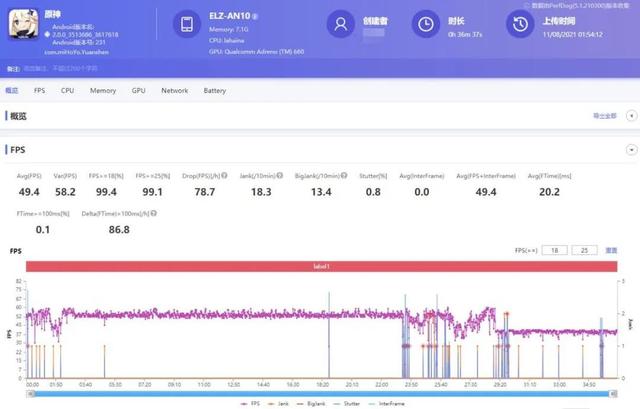
Task: Click the 重置 reset link beside FPS thresholds
Action: tap(611, 250)
